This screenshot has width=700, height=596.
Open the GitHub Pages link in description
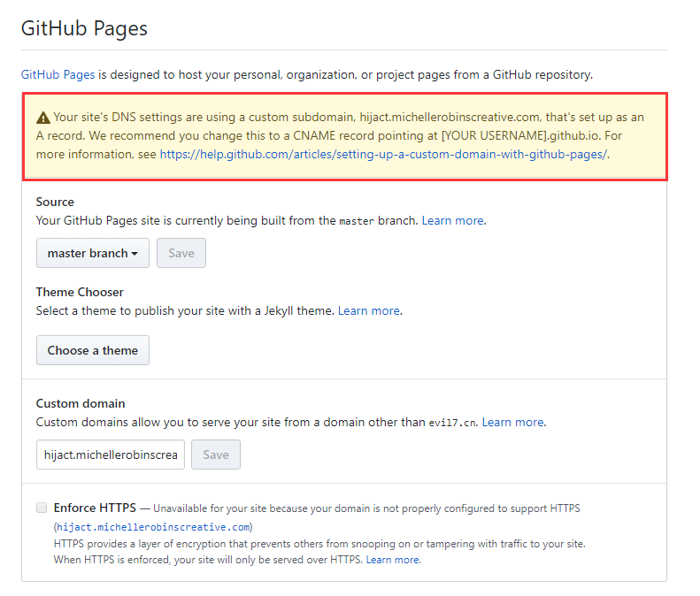pyautogui.click(x=58, y=74)
